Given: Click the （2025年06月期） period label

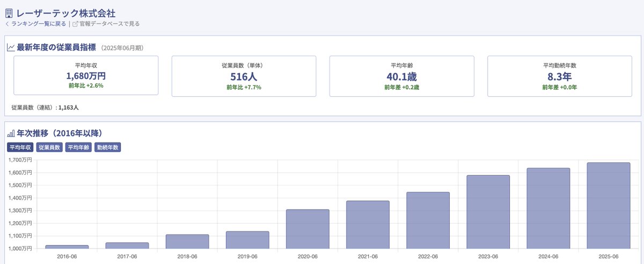Looking at the screenshot, I should tap(121, 48).
